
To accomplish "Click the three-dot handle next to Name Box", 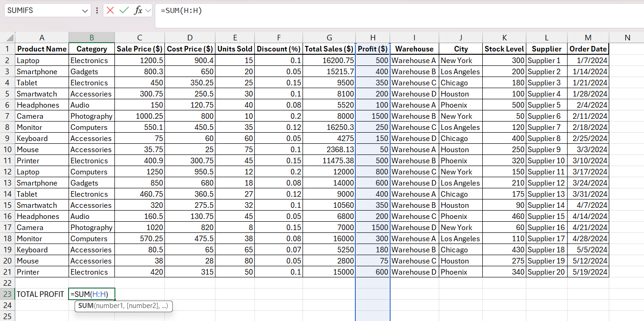I will tap(97, 10).
